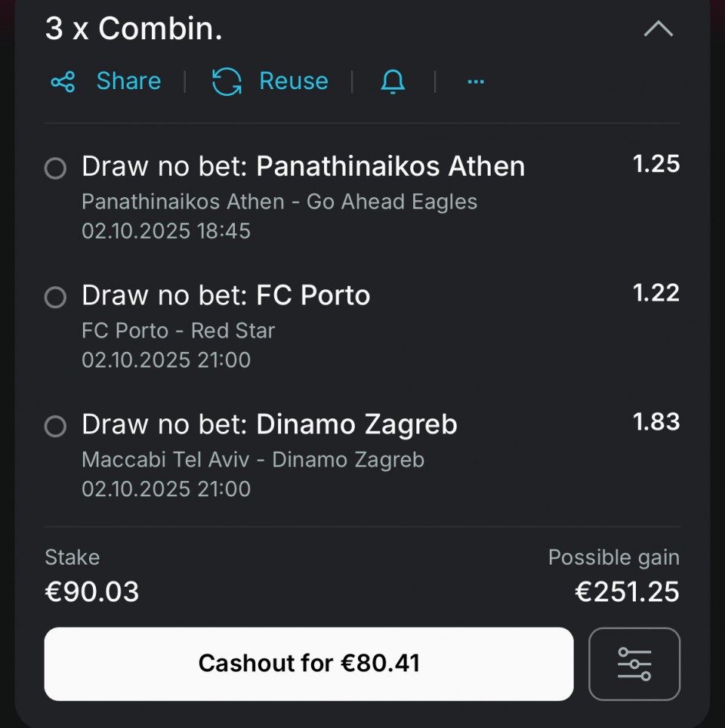
Task: Select the Panathinaikos Athen status circle
Action: click(x=55, y=168)
